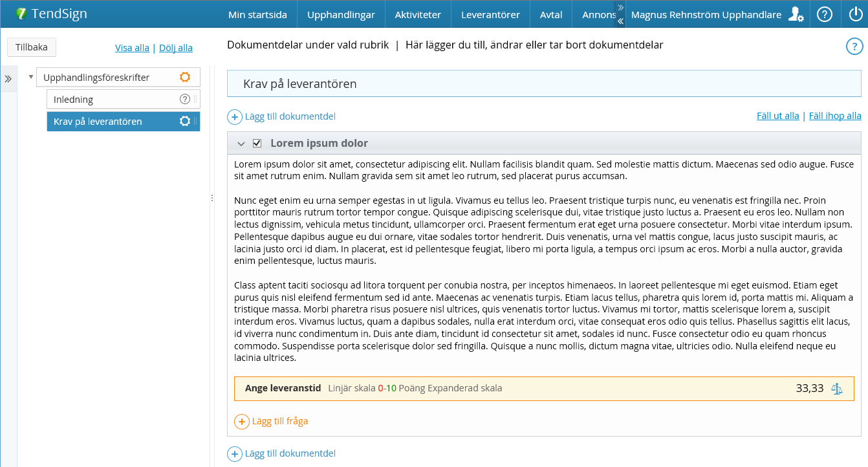This screenshot has width=868, height=467.
Task: Click gear icon on Krav på leverantören row
Action: tap(185, 121)
